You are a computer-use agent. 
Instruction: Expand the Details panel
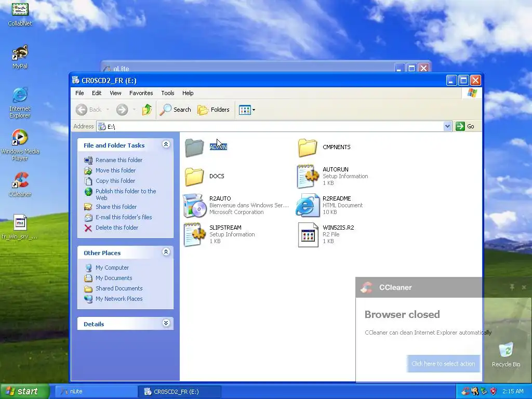[x=166, y=323]
